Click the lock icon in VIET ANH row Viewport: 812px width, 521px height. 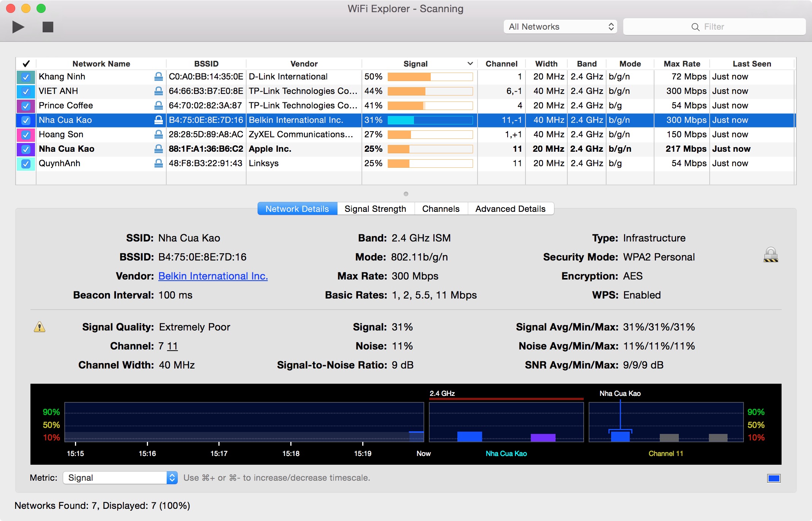tap(159, 91)
